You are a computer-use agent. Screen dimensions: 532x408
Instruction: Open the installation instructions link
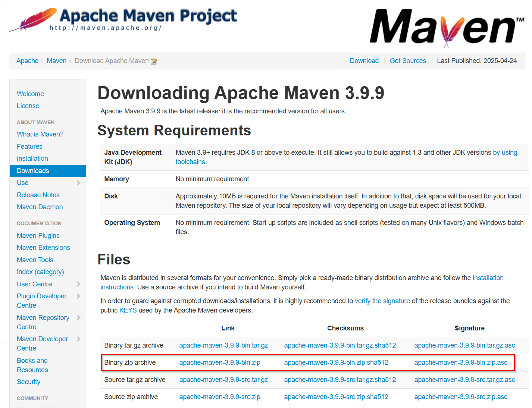[x=488, y=278]
